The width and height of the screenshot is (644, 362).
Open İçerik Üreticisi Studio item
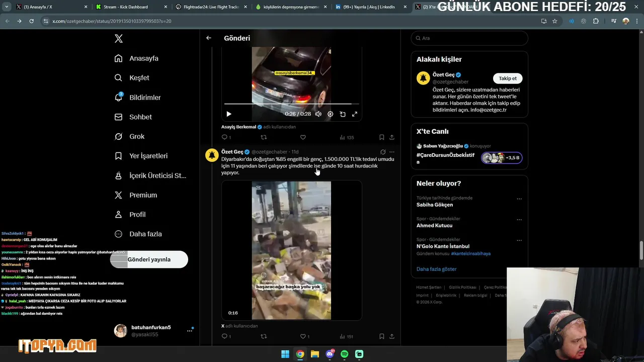point(150,175)
